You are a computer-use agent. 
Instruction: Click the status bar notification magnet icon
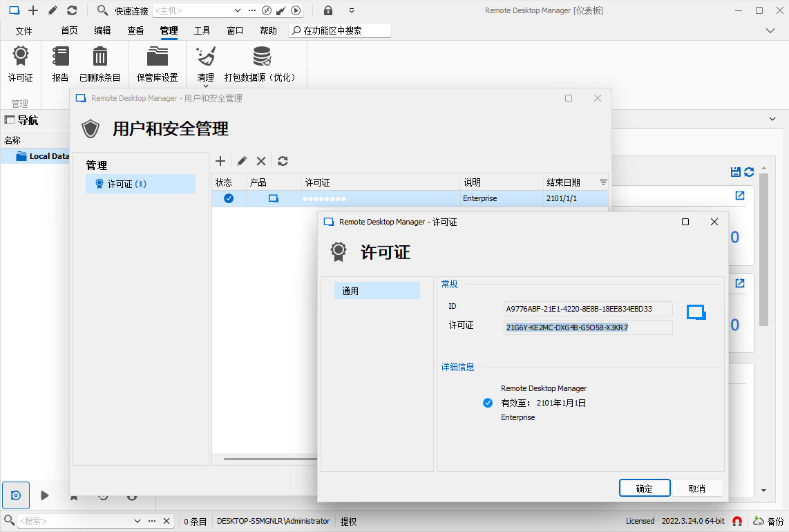(737, 521)
